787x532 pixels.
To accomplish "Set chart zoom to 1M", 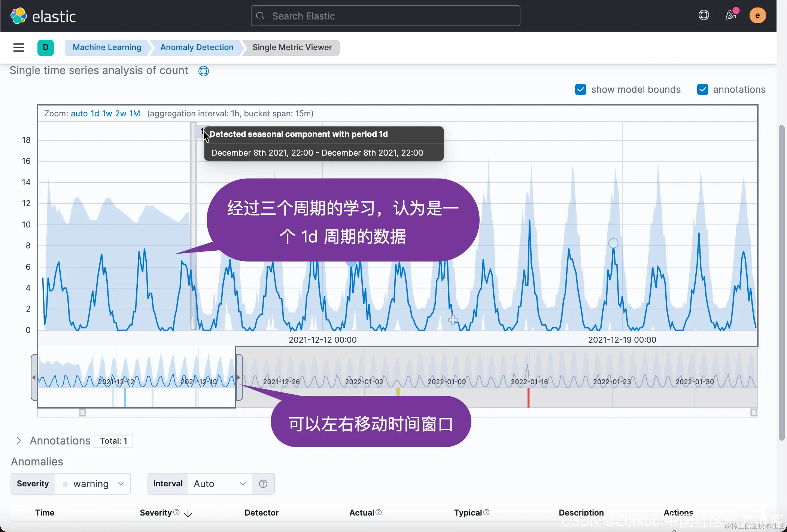I will coord(134,114).
